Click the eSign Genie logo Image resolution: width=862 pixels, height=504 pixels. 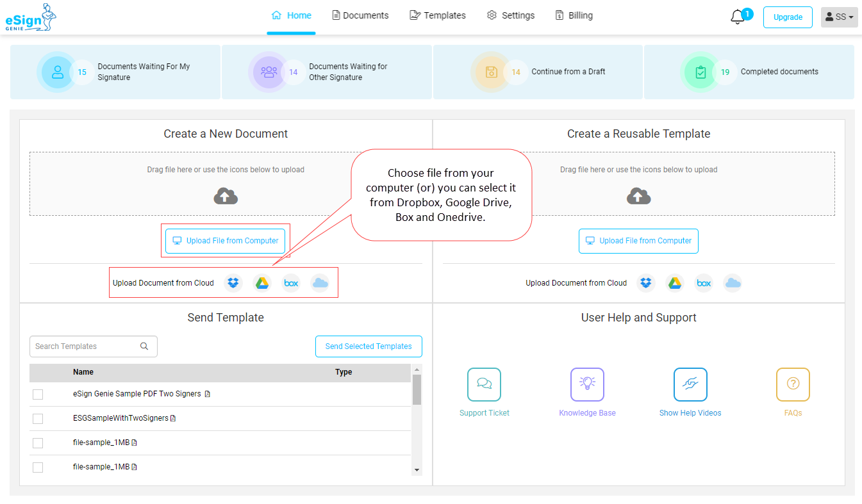31,17
